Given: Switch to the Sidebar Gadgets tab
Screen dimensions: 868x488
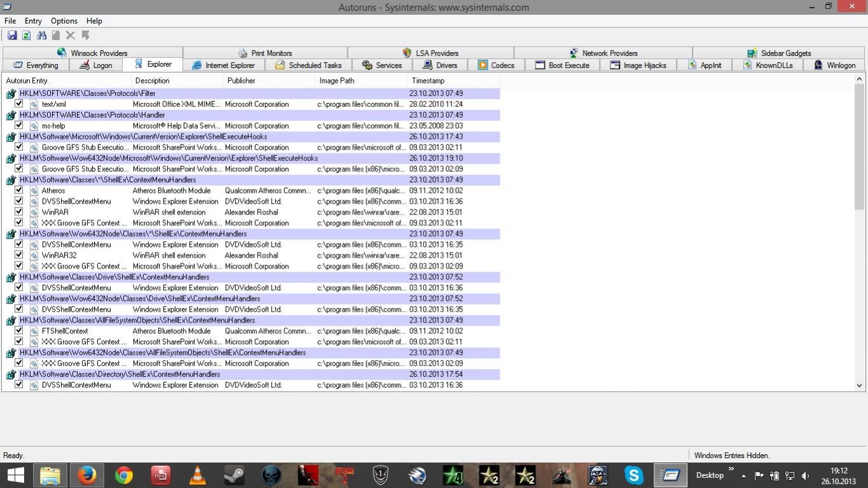Looking at the screenshot, I should point(780,53).
